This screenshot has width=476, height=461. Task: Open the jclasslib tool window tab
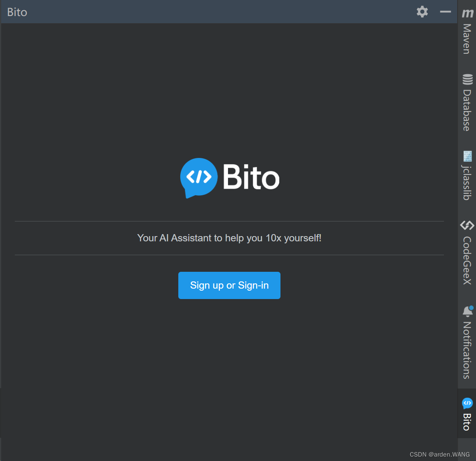pos(467,176)
